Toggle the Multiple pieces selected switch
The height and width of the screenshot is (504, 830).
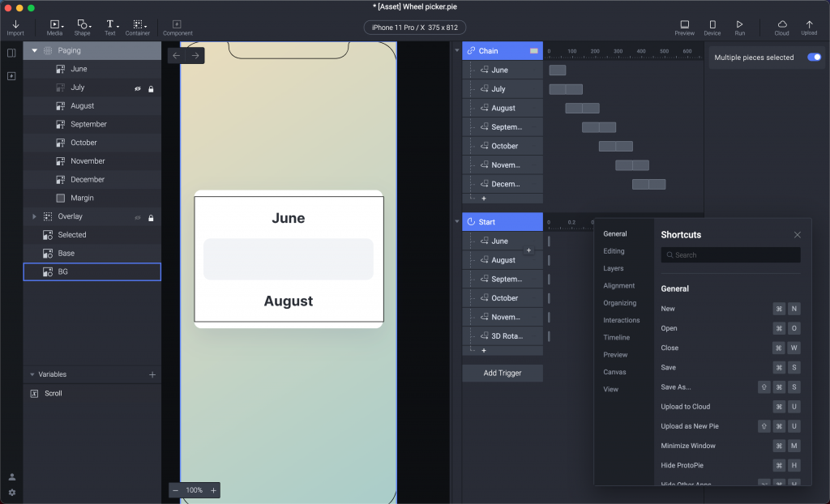click(x=814, y=58)
